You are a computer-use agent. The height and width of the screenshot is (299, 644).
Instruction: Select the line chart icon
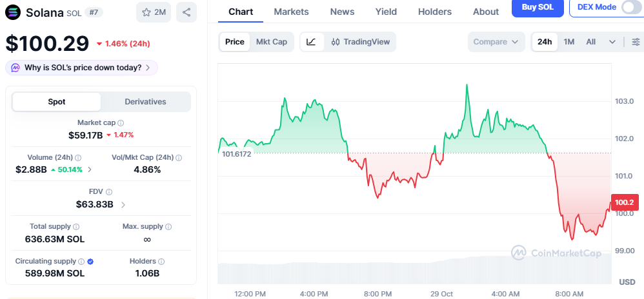(312, 42)
